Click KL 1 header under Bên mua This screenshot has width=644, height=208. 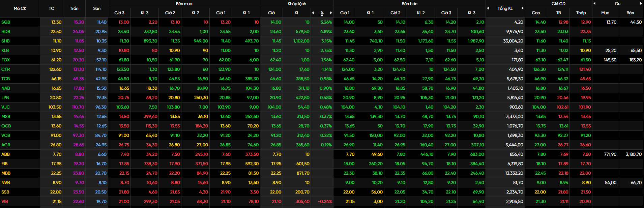pos(246,13)
